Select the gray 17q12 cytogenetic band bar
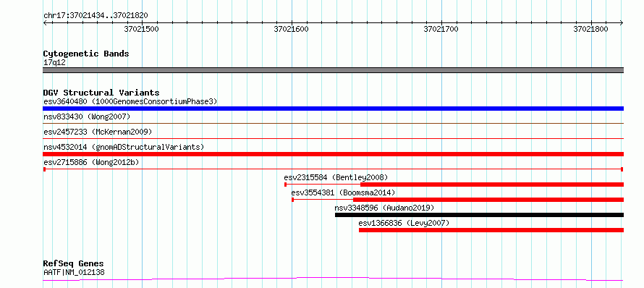 [333, 70]
